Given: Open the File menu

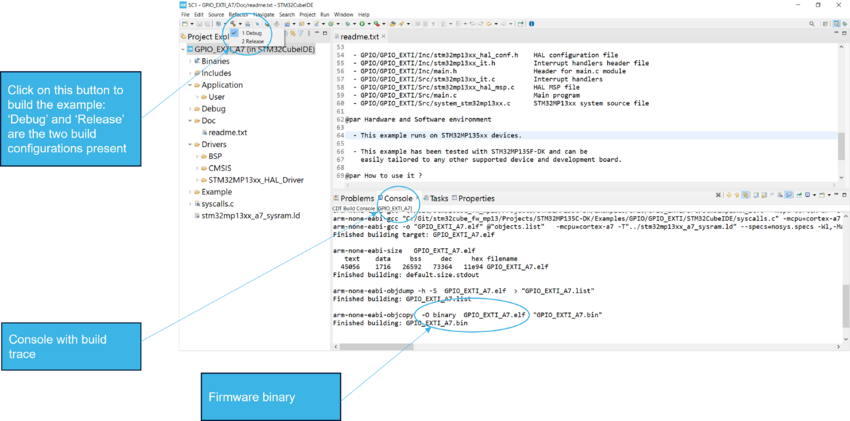Looking at the screenshot, I should [185, 15].
